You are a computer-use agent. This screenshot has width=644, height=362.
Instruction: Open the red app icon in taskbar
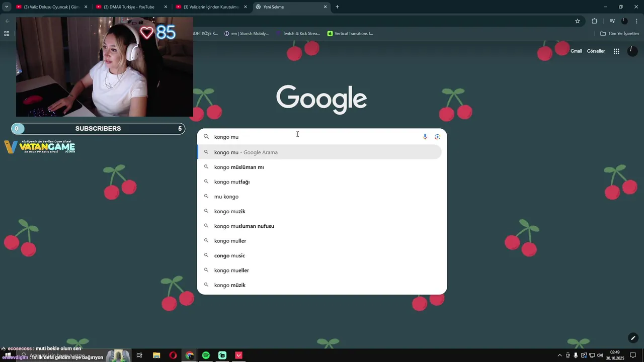pos(239,355)
